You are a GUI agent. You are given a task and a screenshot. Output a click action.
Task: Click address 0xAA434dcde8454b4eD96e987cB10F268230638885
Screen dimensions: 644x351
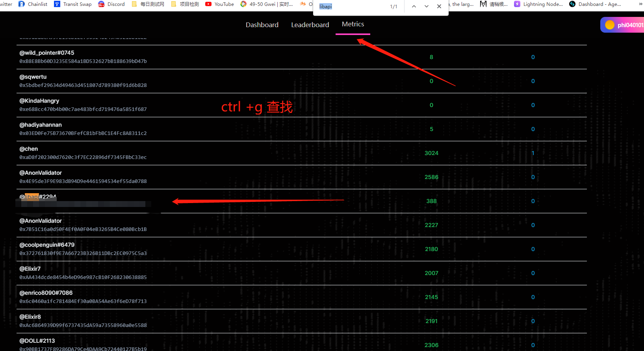[x=83, y=277]
